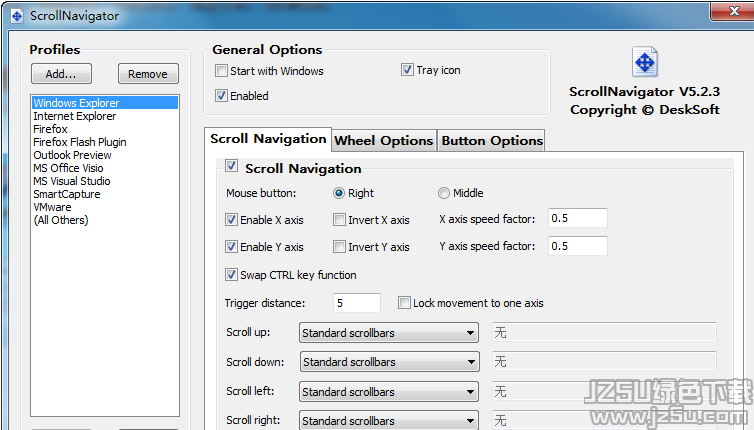The image size is (754, 430).
Task: Click the Add... profile button
Action: click(61, 74)
